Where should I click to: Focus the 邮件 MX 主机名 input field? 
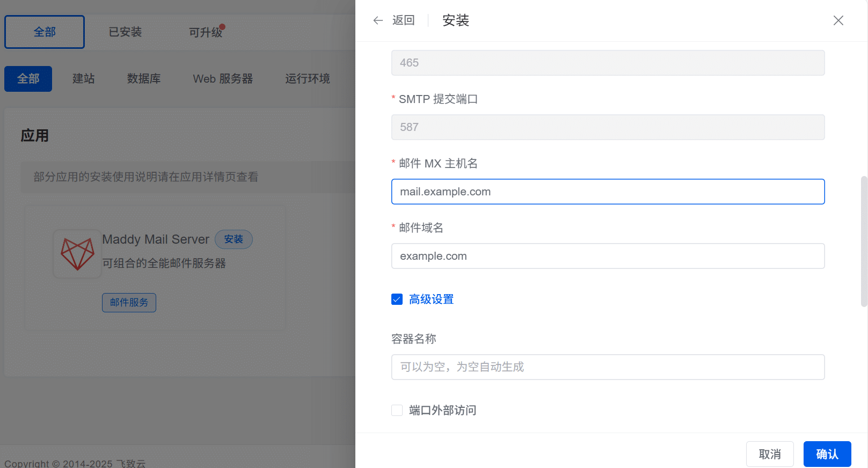point(608,192)
